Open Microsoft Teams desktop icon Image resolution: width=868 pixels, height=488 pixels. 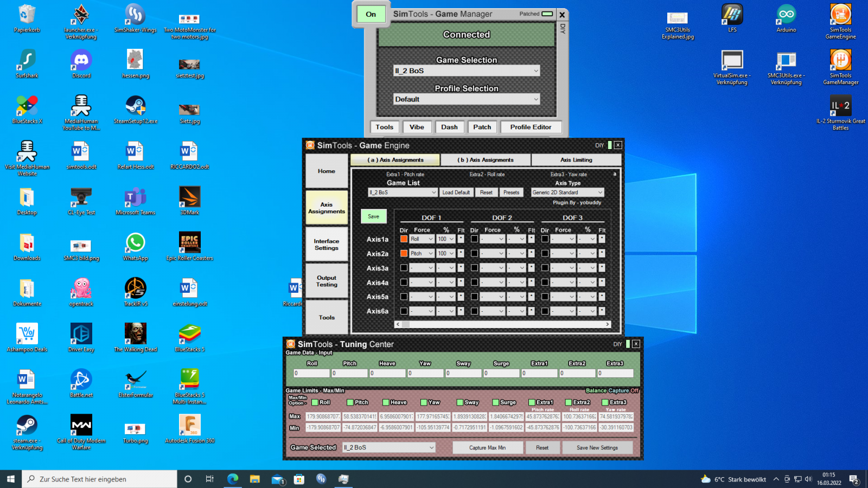click(135, 201)
